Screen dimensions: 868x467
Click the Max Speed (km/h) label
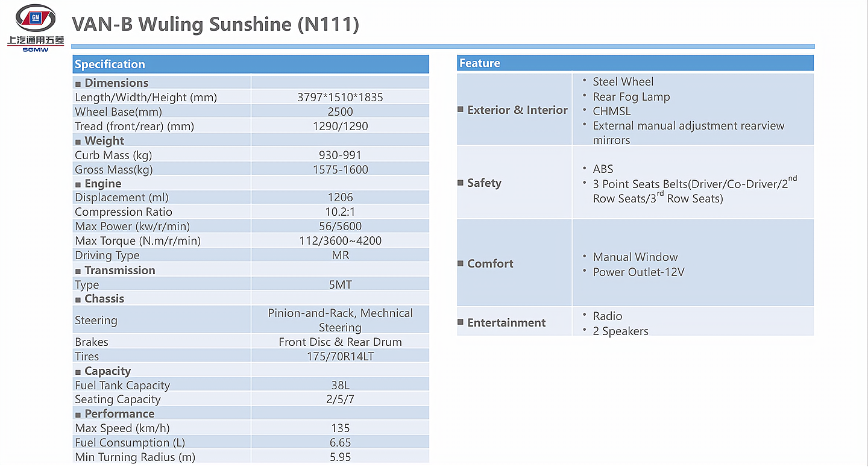click(x=122, y=428)
